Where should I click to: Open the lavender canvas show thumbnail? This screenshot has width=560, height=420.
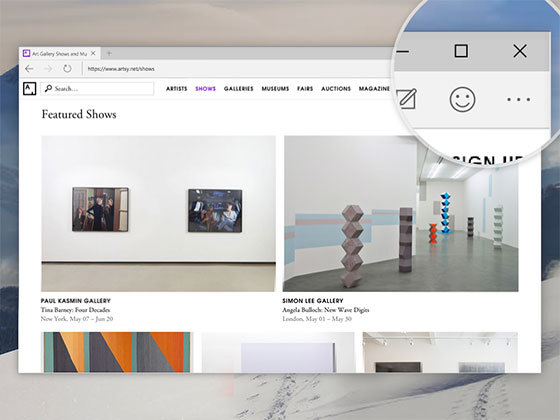click(x=278, y=352)
